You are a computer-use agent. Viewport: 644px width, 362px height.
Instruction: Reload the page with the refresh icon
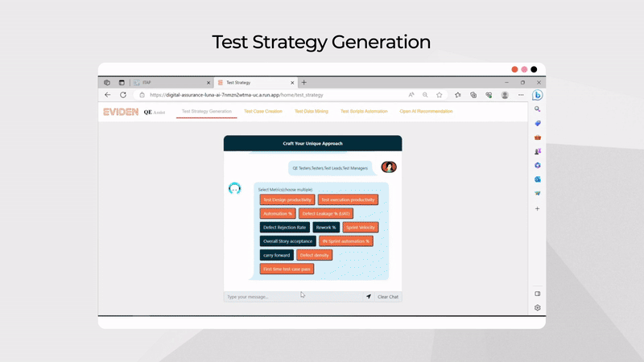[x=123, y=95]
